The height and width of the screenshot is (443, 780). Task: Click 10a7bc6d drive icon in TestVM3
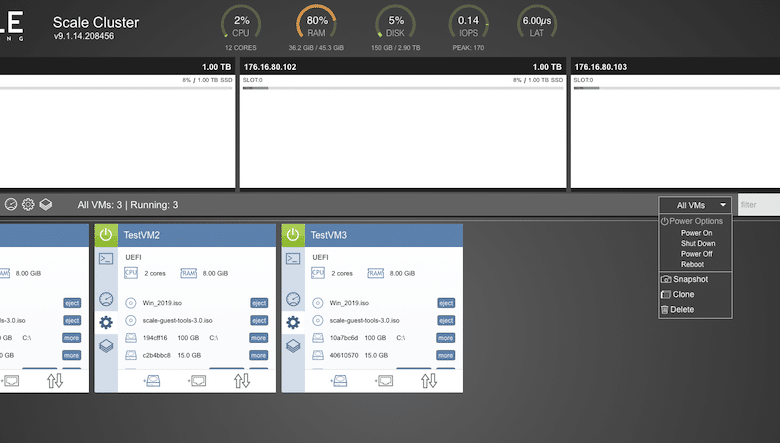point(318,338)
